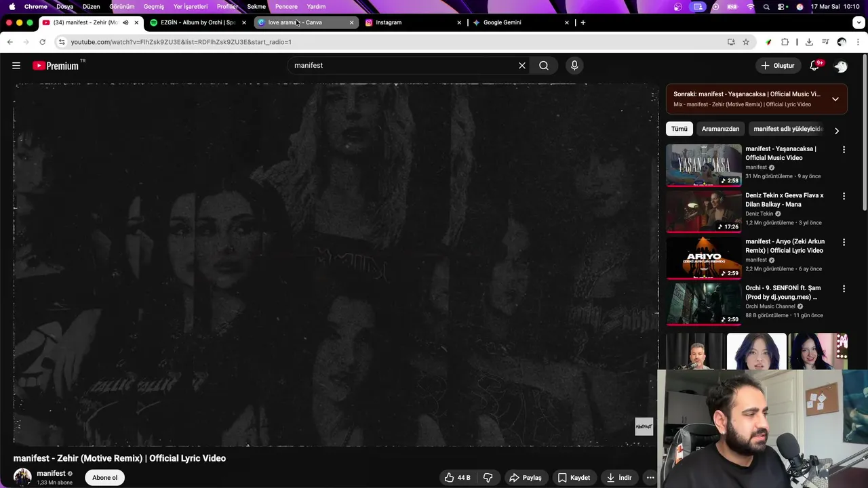Select the Aramanızdan filter chip
Image resolution: width=868 pixels, height=488 pixels.
720,129
